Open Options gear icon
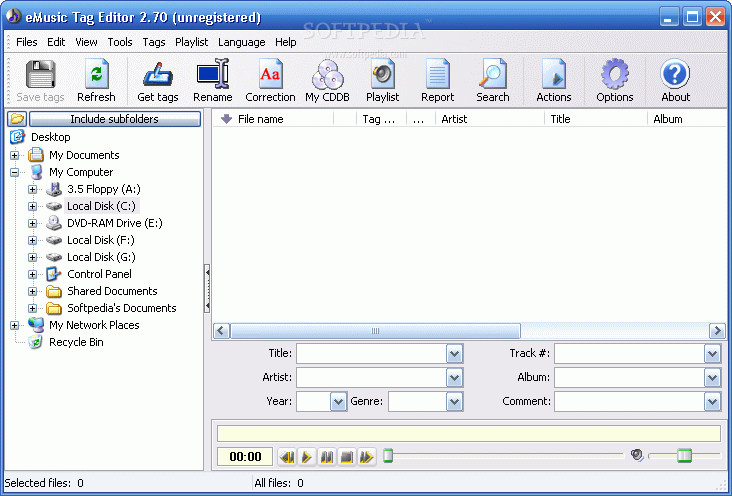 point(615,74)
